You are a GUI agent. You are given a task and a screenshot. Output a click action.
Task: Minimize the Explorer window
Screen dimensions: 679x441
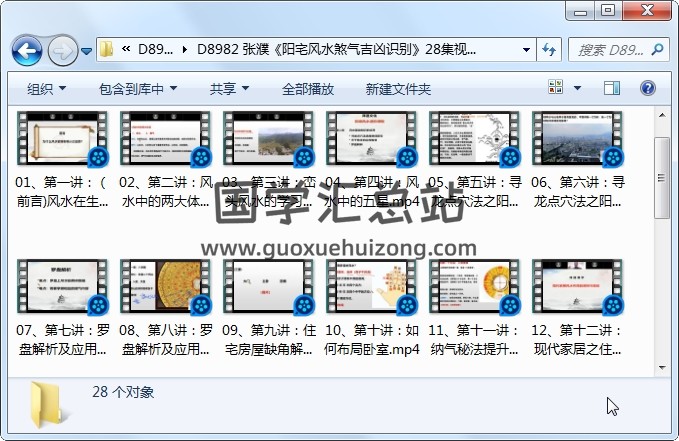[580, 11]
